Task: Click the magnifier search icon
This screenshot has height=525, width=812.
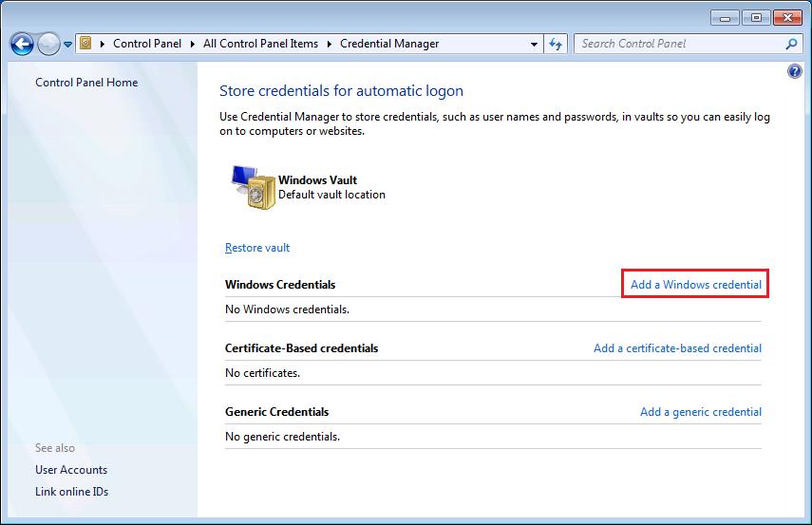Action: click(791, 44)
